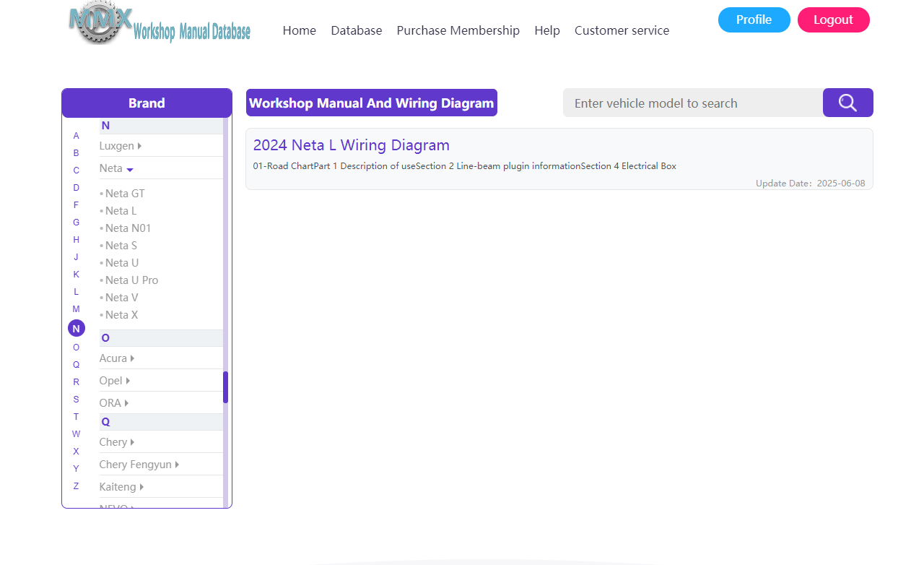Jump to letter Z in brand index
The width and height of the screenshot is (924, 565).
[x=77, y=486]
